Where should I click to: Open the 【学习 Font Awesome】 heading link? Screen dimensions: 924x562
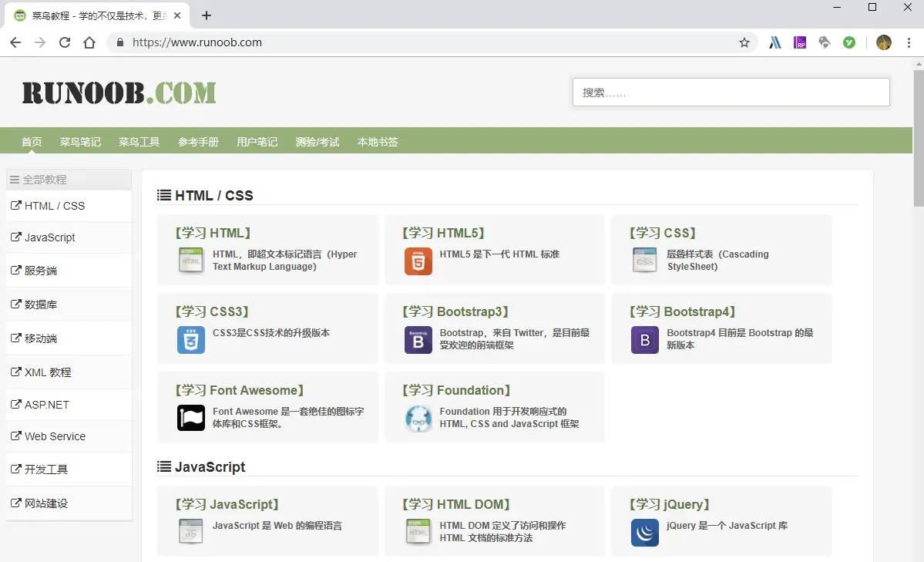click(x=239, y=390)
